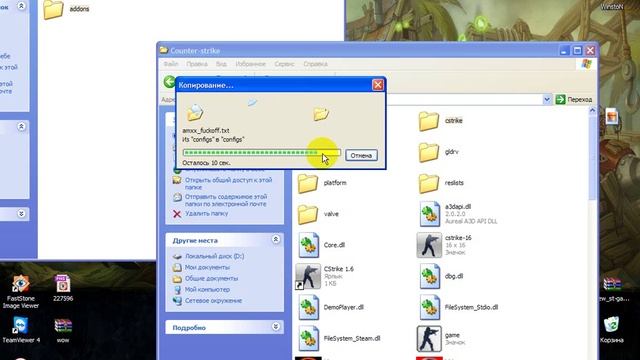
Task: Cancel copying with Отмена button
Action: [361, 156]
